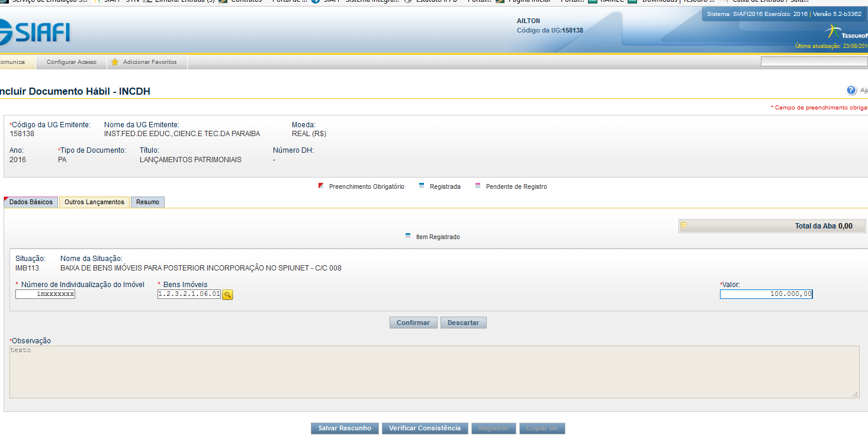868x438 pixels.
Task: Click the name INST.FED.DE EDUC.,CIENC.E TEC.DA PARAIBA
Action: [182, 134]
